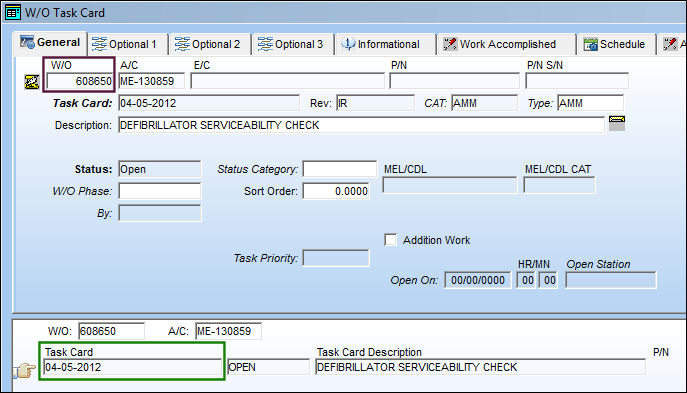This screenshot has width=687, height=393.
Task: Click the W/O Task Card window icon
Action: [x=12, y=12]
